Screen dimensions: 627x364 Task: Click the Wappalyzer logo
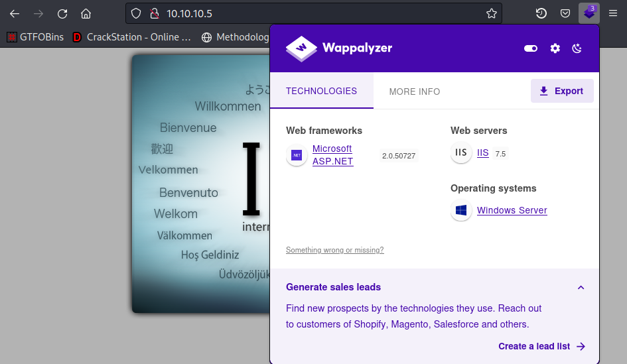coord(339,48)
